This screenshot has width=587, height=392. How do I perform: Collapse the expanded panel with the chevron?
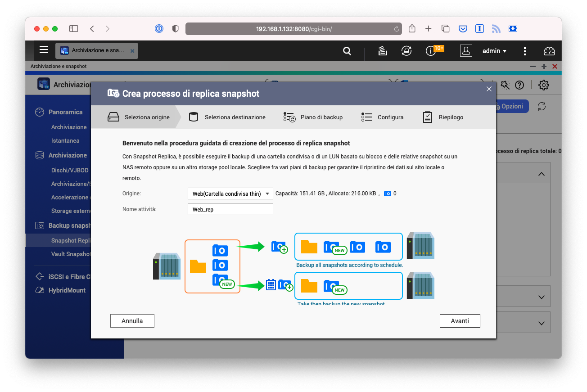pos(541,173)
